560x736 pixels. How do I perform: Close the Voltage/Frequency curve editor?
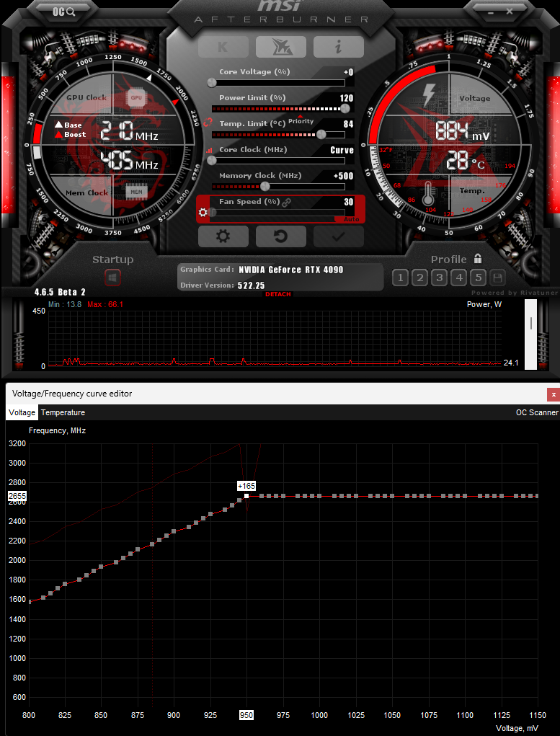(554, 394)
